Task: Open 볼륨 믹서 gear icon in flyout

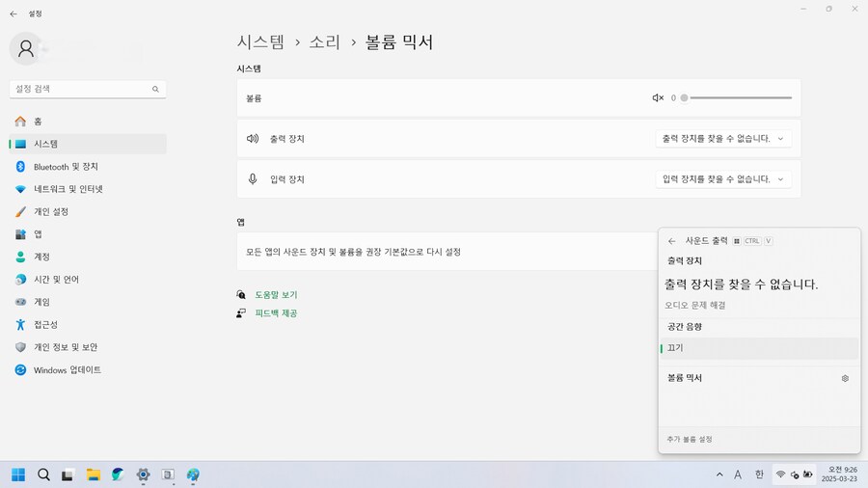Action: point(845,378)
